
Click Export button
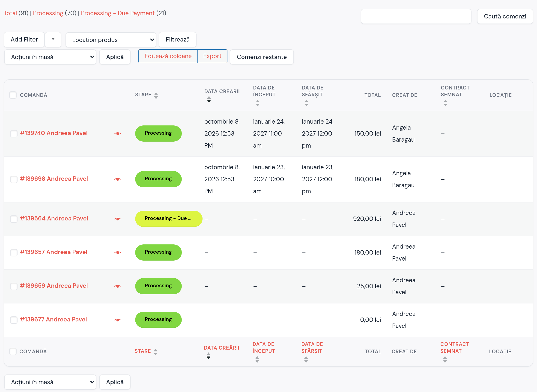(x=212, y=56)
